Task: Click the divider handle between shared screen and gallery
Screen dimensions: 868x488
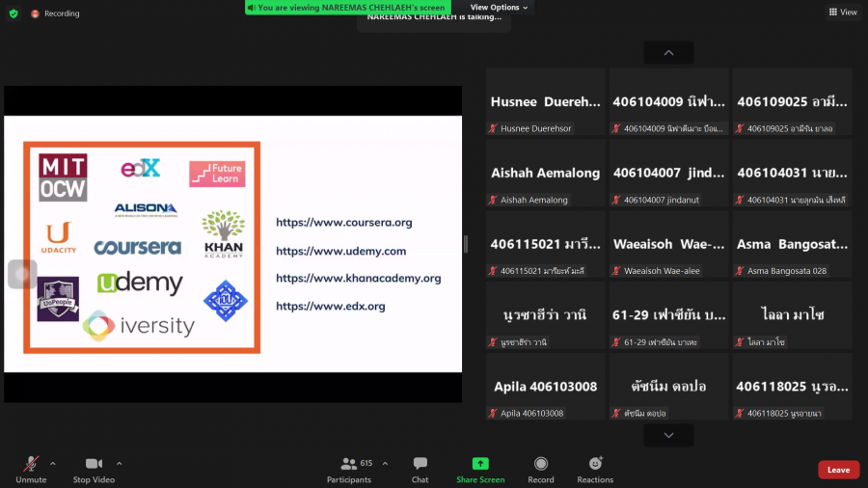Action: (466, 244)
